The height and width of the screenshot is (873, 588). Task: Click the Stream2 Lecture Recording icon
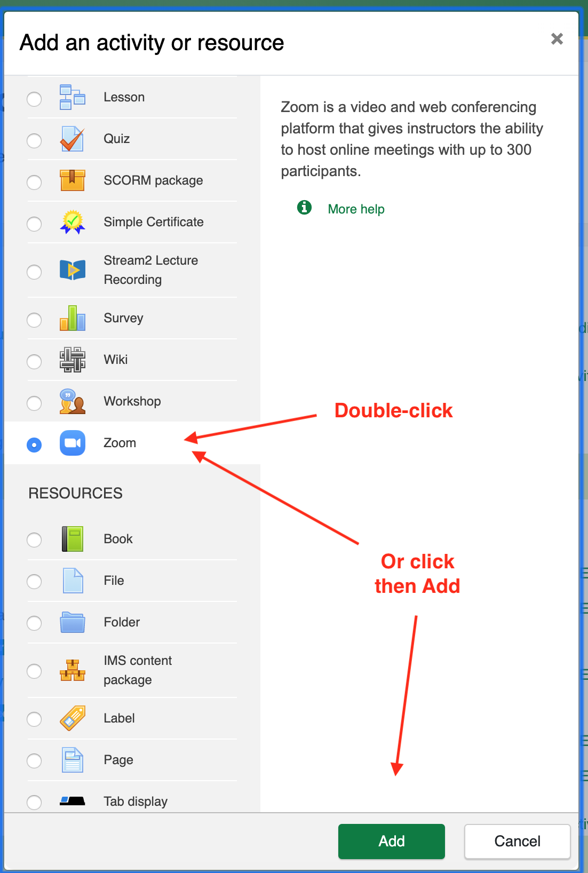pos(72,270)
